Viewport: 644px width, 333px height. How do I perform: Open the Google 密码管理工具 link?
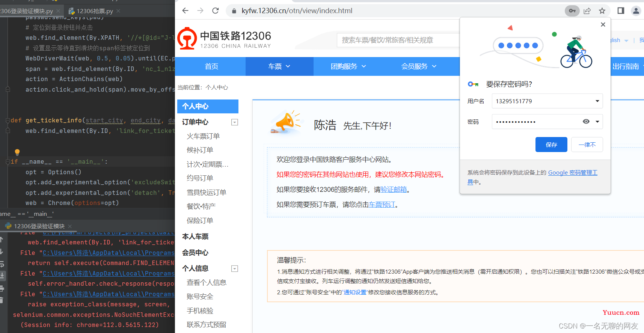(x=572, y=173)
